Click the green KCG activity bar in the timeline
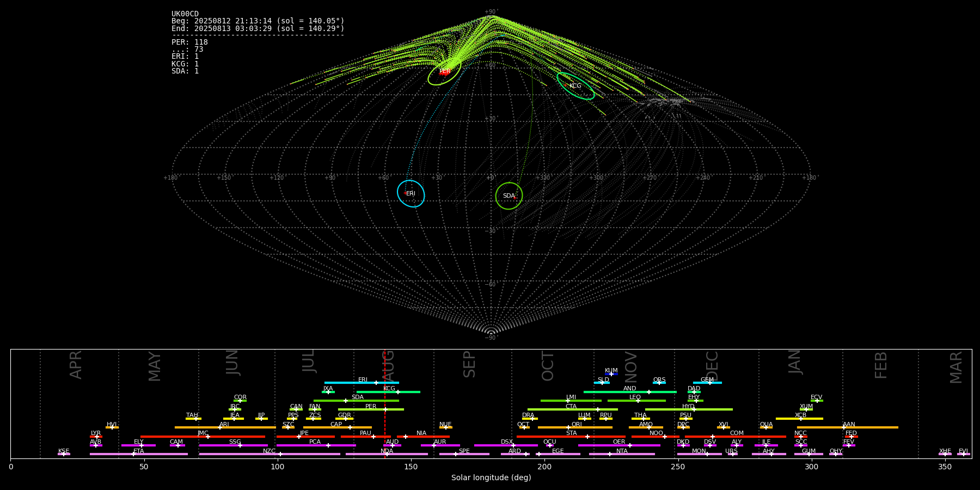 coord(388,391)
